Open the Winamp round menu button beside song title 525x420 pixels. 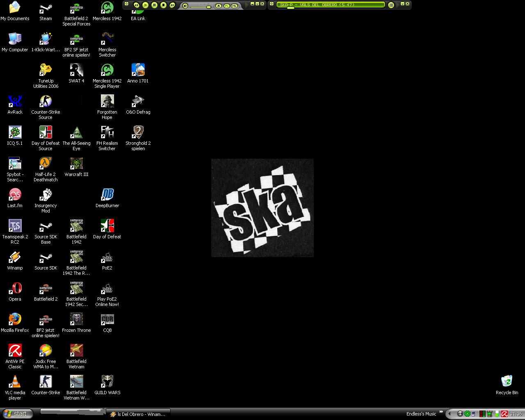click(x=391, y=5)
